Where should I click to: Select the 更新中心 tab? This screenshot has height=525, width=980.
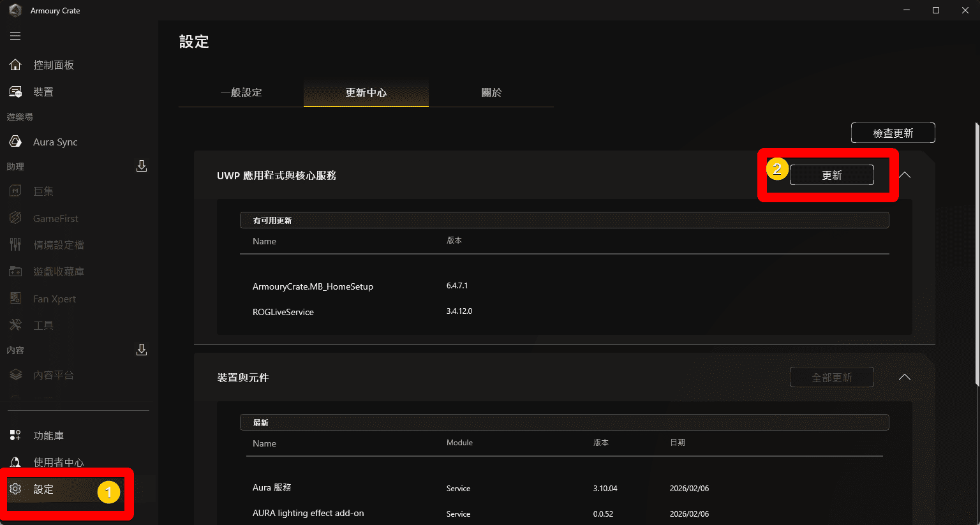coord(366,92)
